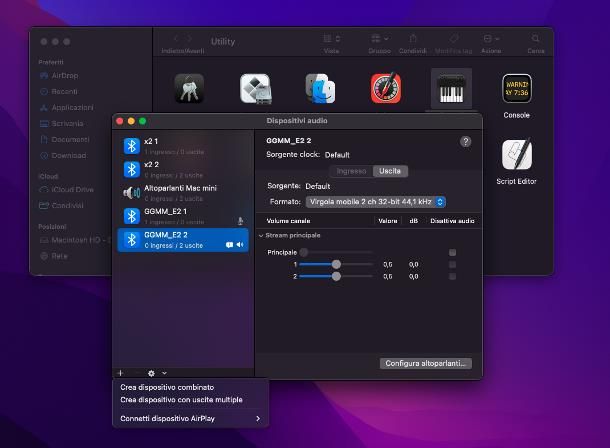Open Disk Diagnostics red gauge icon

pos(386,88)
